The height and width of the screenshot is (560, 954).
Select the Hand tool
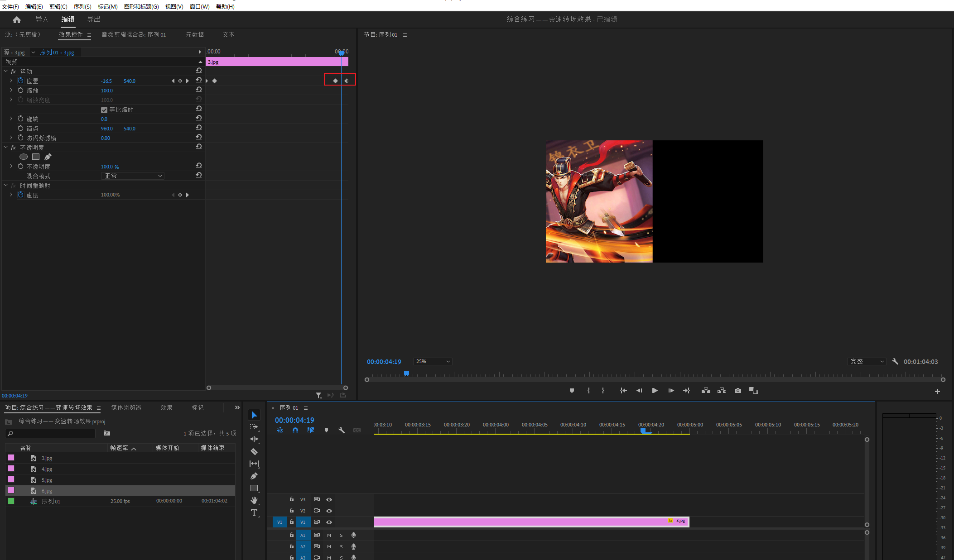(254, 500)
